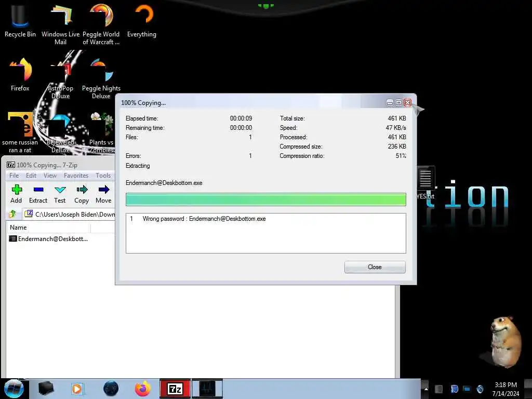This screenshot has width=532, height=399.
Task: Select the Peggle Nights Deluxe desktop icon
Action: point(101,79)
